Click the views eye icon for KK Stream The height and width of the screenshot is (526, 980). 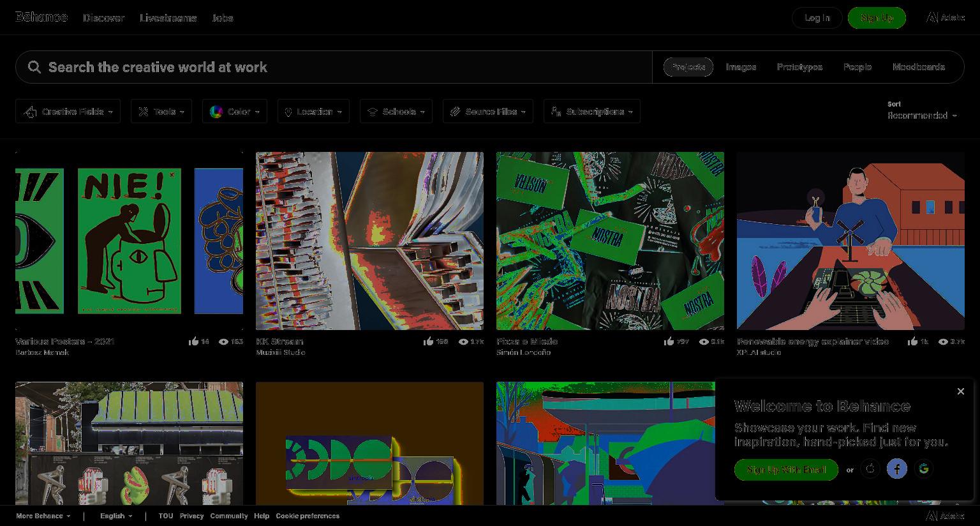463,342
